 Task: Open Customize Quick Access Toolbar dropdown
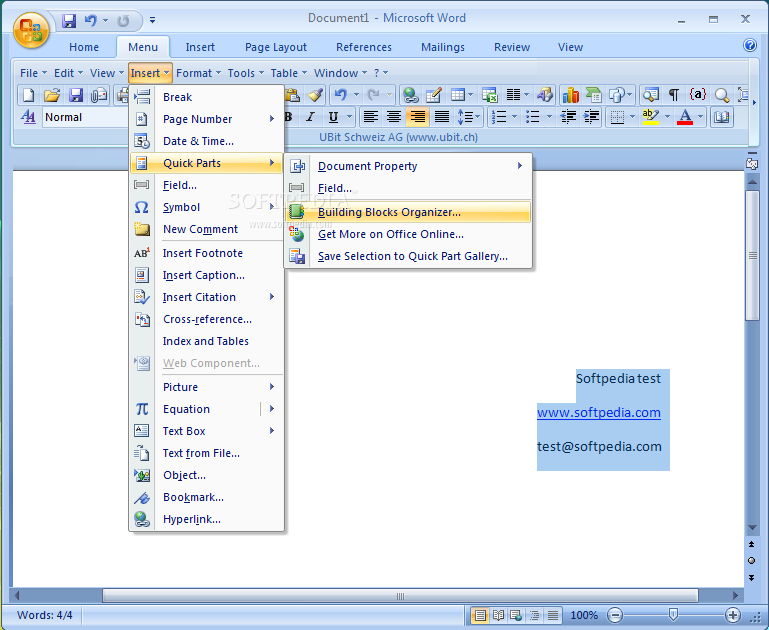153,21
